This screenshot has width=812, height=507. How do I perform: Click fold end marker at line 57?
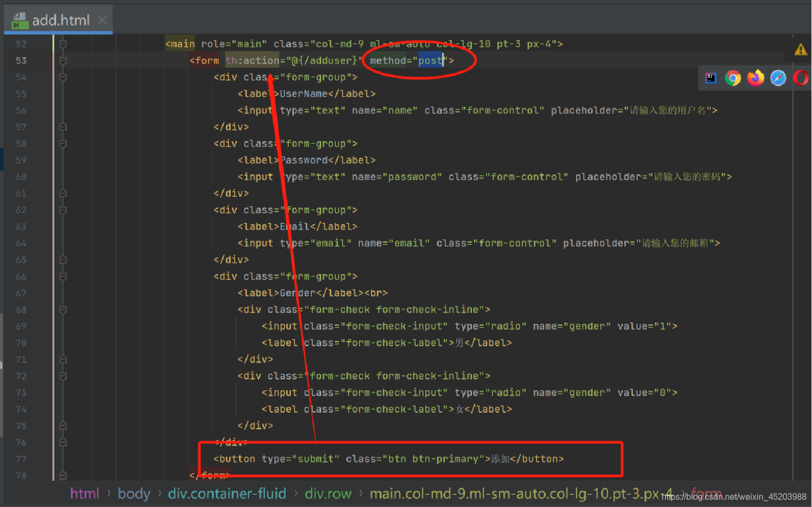63,127
